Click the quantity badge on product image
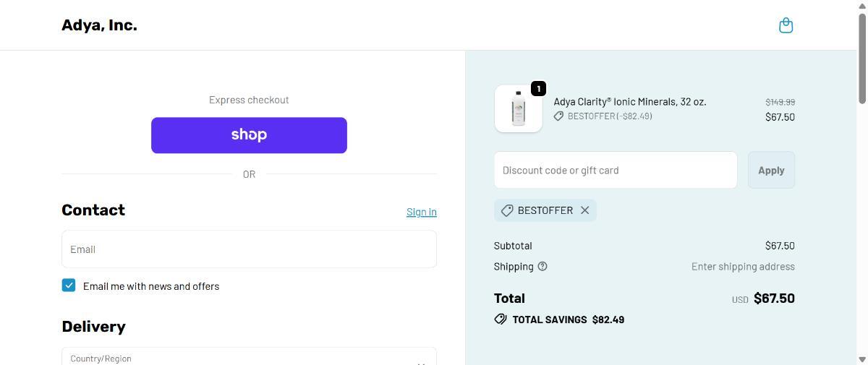The width and height of the screenshot is (868, 365). pos(538,89)
